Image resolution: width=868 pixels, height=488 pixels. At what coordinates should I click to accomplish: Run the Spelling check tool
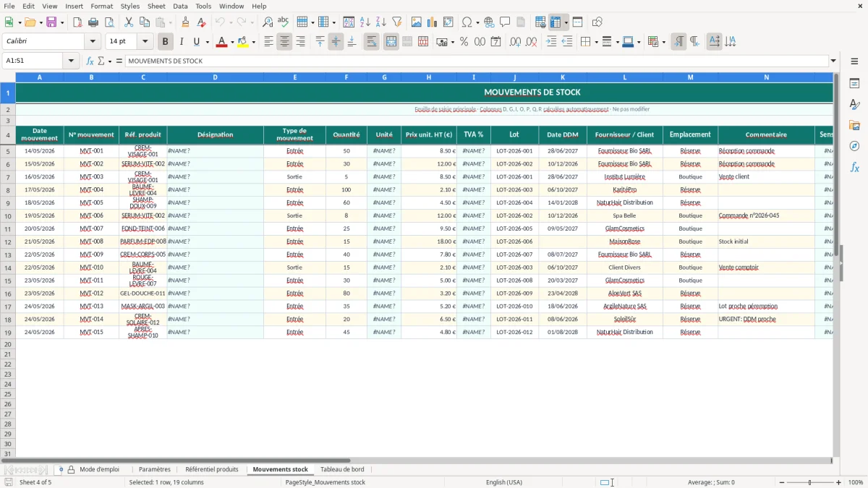[x=284, y=22]
